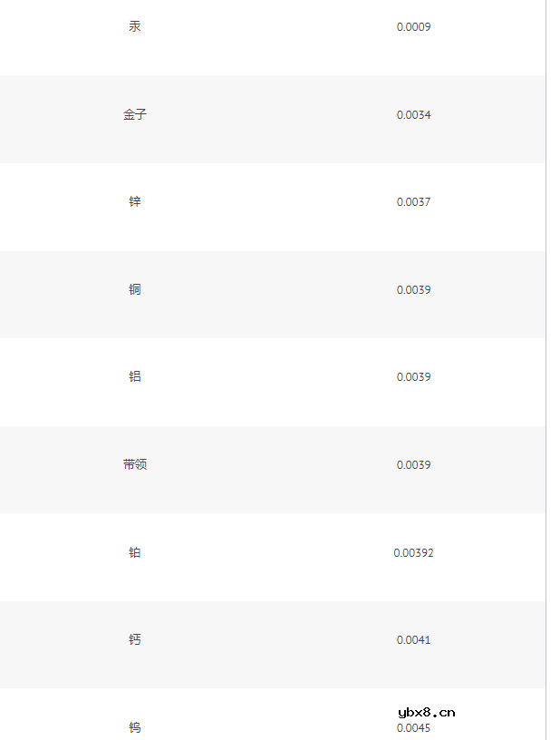Click the 带领 table entry

[135, 465]
